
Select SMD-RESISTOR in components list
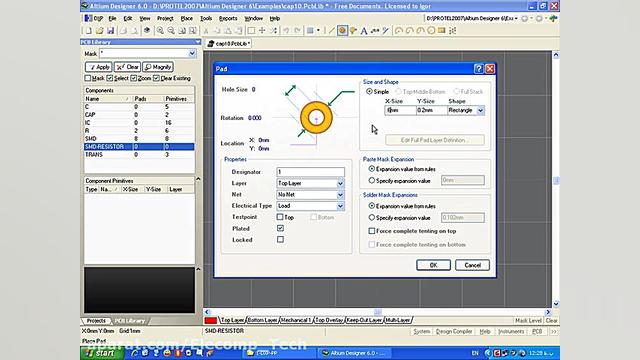point(139,147)
